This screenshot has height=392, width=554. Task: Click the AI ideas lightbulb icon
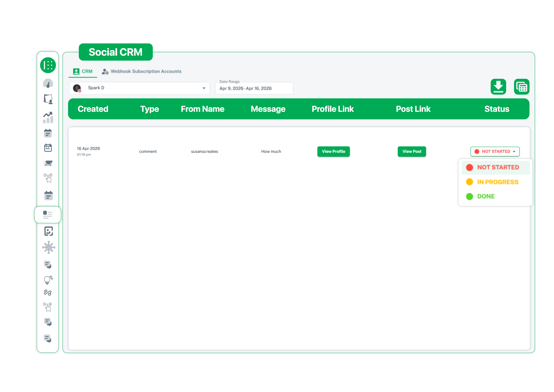pyautogui.click(x=48, y=280)
